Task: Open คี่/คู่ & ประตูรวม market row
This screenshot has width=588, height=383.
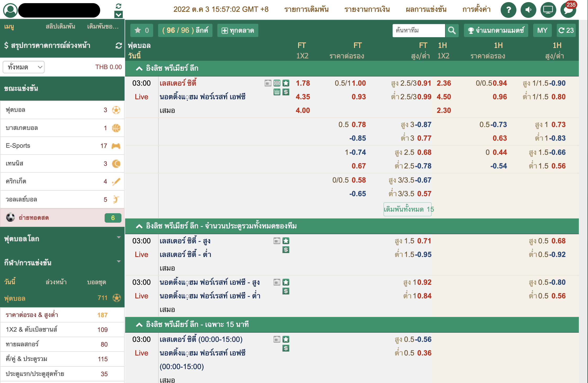Action: 62,359
